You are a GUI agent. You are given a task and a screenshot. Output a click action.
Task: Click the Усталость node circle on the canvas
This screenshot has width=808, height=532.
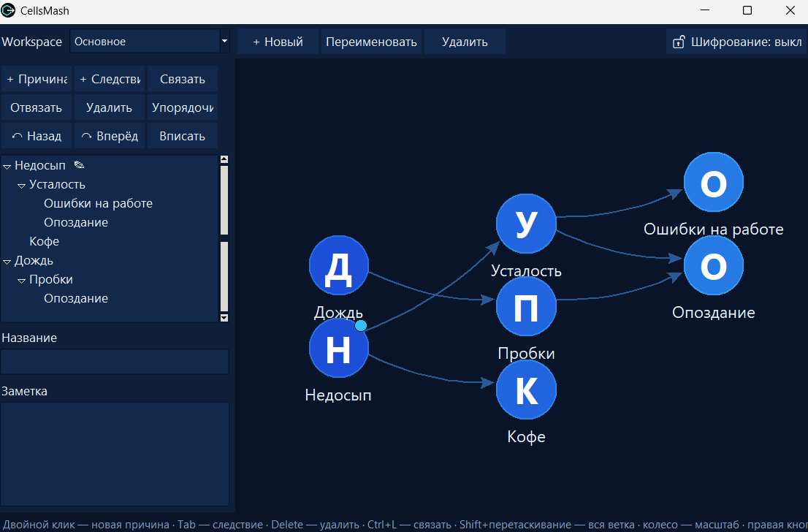pos(526,224)
